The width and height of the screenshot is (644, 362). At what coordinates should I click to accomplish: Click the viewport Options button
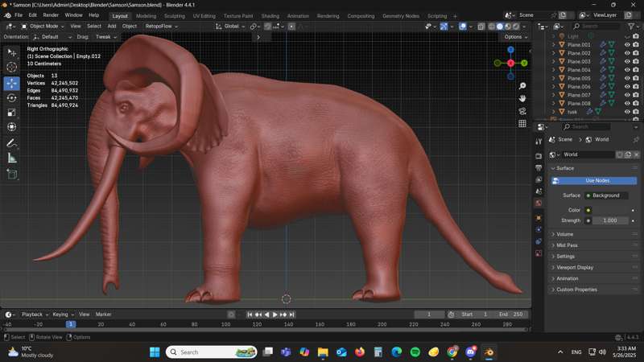[514, 37]
